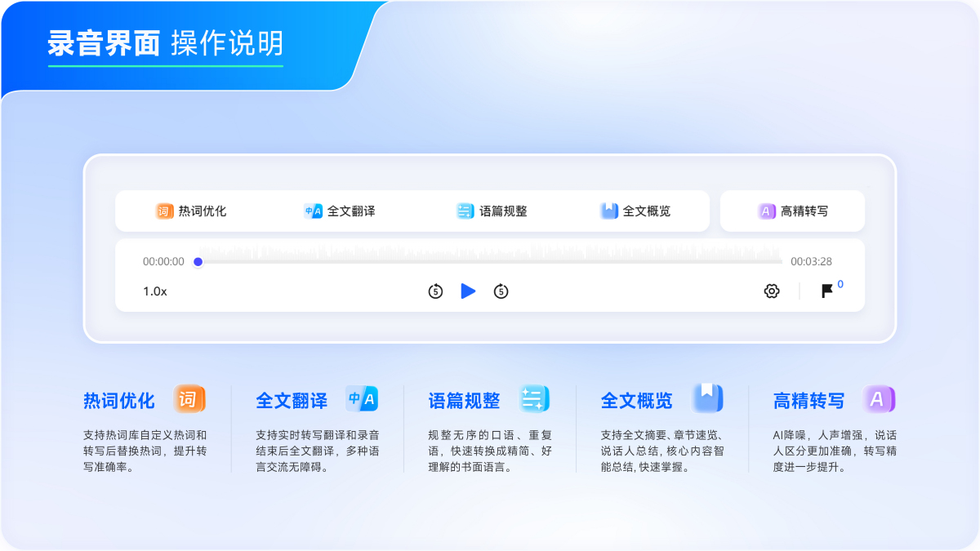Click the orange 词 icon near 热词优化 heading

click(x=186, y=399)
